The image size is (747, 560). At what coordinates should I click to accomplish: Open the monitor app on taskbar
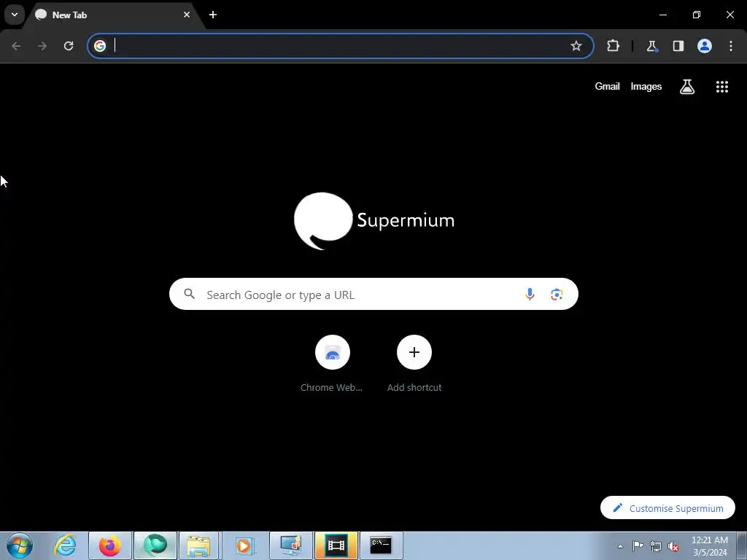(291, 545)
